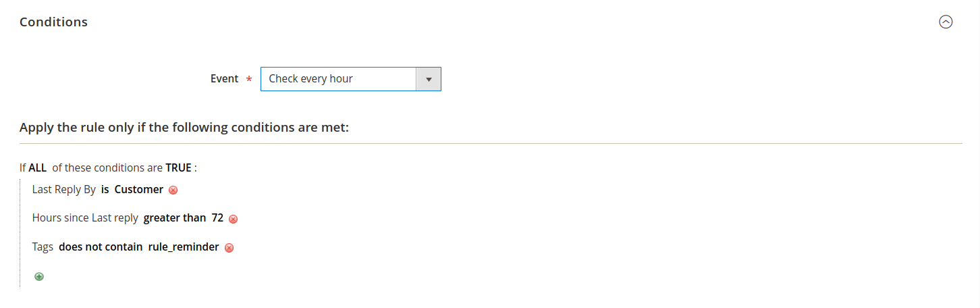The width and height of the screenshot is (980, 308).
Task: Click the 'Tags' condition label
Action: point(43,247)
